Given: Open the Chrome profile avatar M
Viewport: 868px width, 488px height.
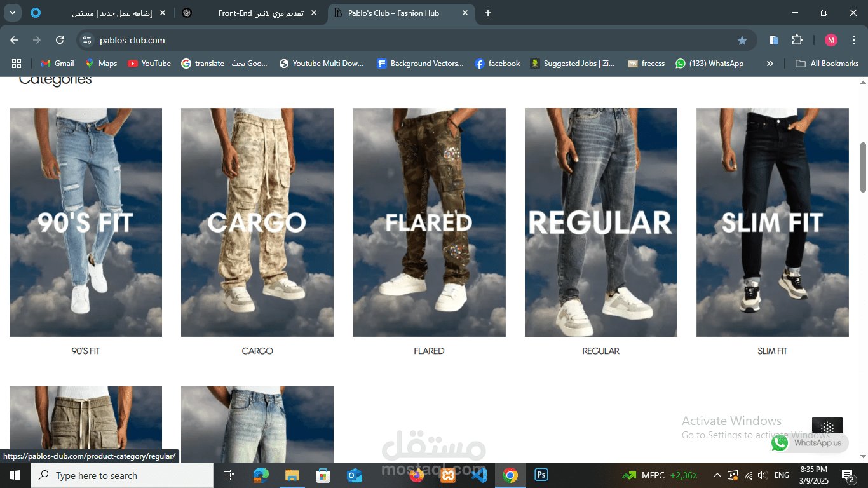Looking at the screenshot, I should coord(831,40).
